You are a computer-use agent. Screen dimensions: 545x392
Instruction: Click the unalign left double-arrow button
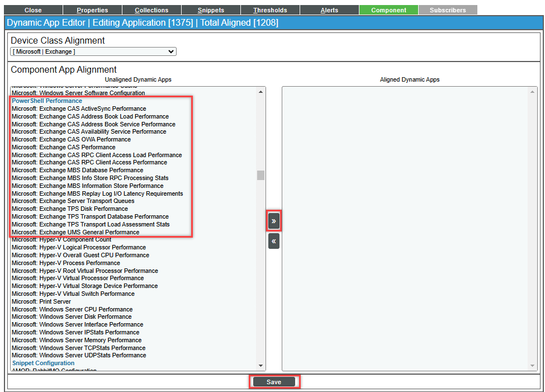point(273,241)
